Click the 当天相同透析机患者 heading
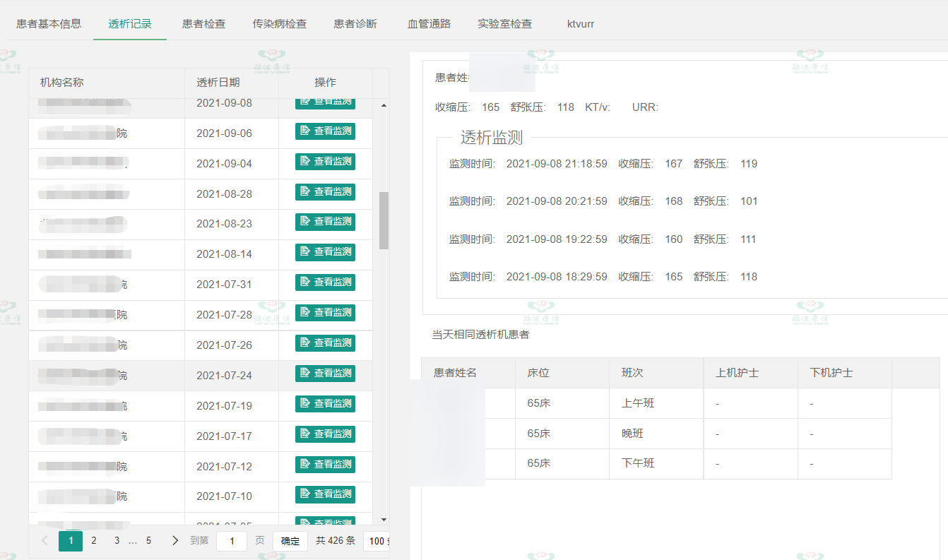 pos(480,335)
